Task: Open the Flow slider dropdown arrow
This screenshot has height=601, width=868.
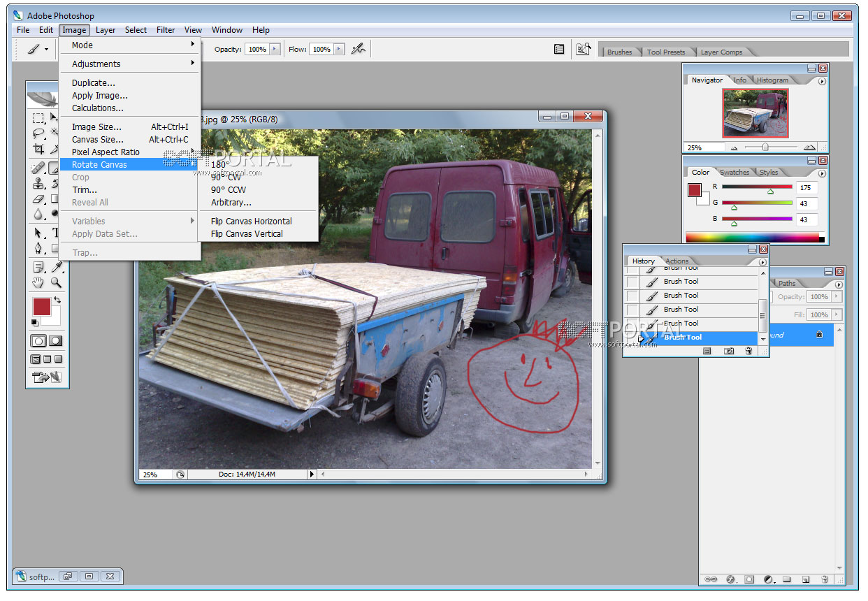Action: (x=339, y=49)
